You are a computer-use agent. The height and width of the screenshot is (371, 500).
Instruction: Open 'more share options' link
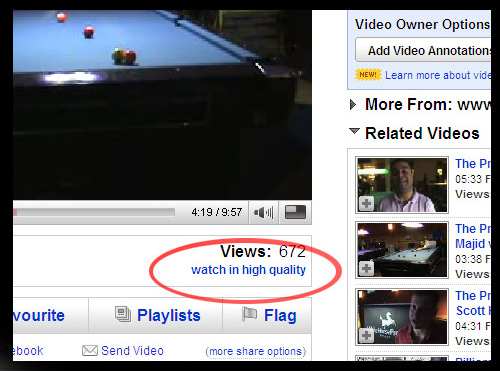pos(256,351)
